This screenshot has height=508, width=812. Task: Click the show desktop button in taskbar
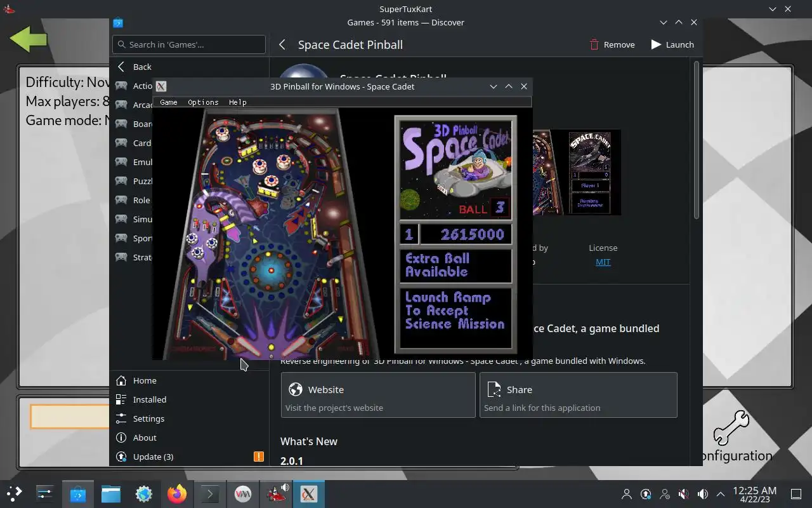point(796,494)
